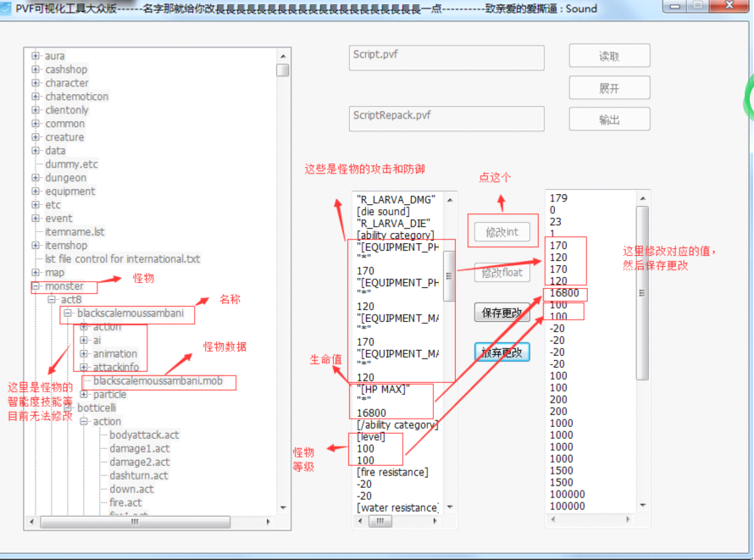Select itemname.lst file in tree
This screenshot has width=754, height=560.
pyautogui.click(x=75, y=232)
